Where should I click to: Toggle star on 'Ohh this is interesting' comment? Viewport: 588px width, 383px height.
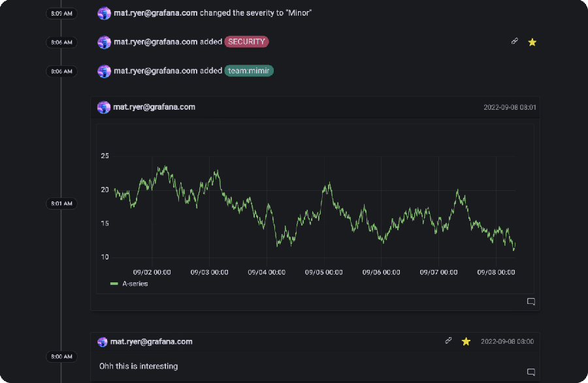[x=466, y=341]
